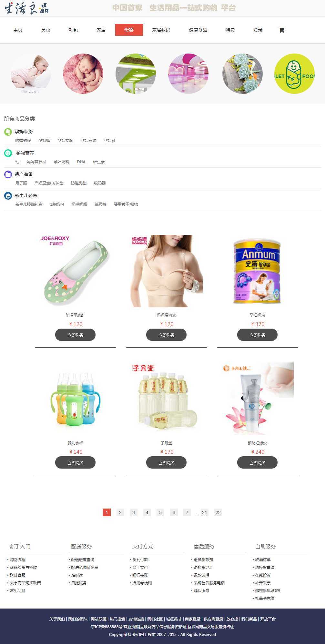Screen dimensions: 325x644
Task: Open the shopping cart icon
Action: pos(281,30)
